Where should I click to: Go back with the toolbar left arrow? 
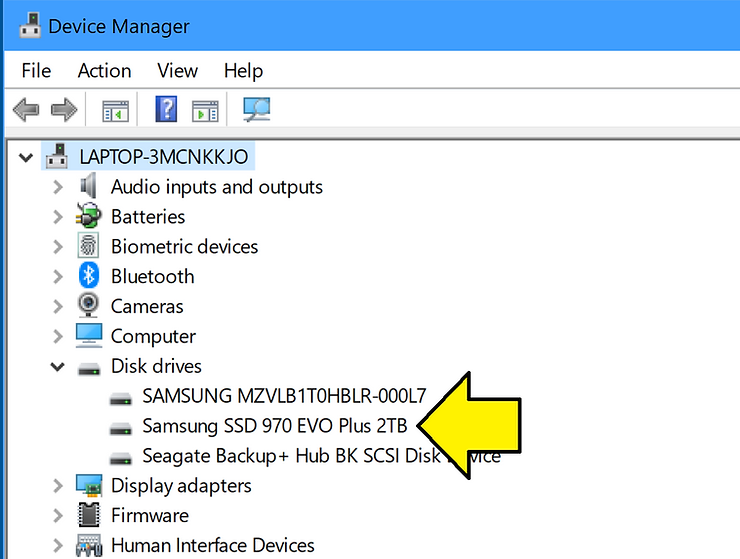[26, 110]
